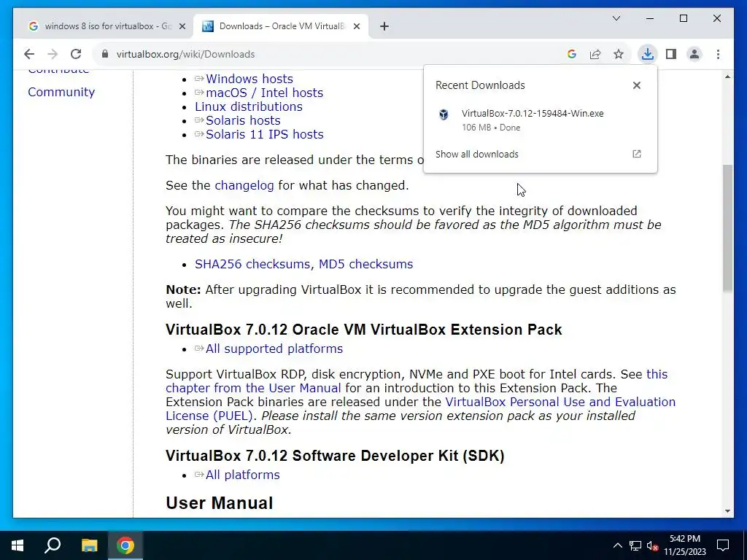The height and width of the screenshot is (560, 747).
Task: Show hidden system tray icons
Action: tap(617, 545)
